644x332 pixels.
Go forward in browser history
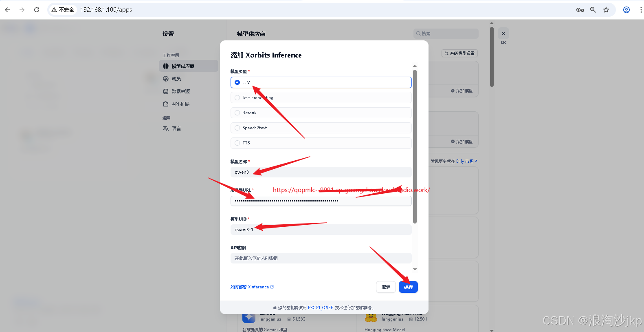tap(22, 10)
